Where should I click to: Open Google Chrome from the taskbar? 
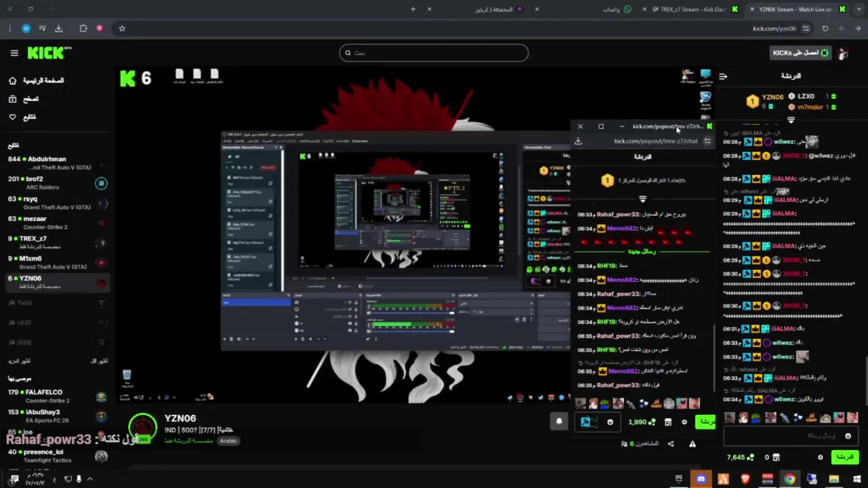(x=790, y=479)
